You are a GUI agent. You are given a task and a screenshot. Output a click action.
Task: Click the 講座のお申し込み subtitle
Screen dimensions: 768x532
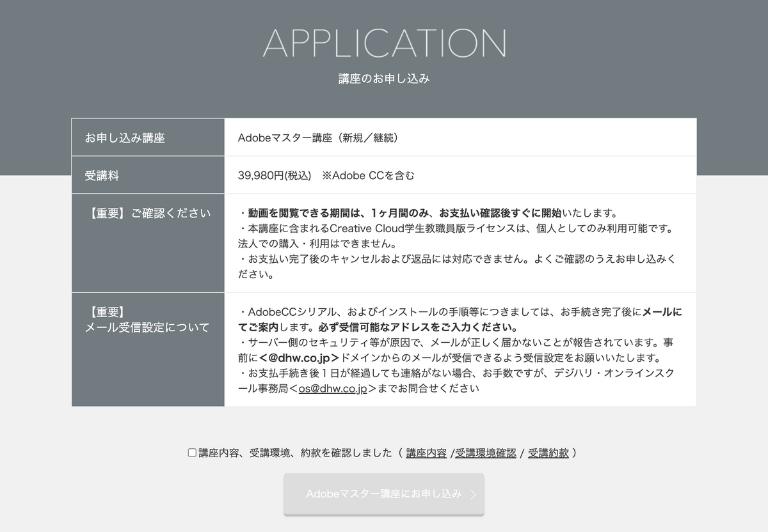(x=384, y=79)
